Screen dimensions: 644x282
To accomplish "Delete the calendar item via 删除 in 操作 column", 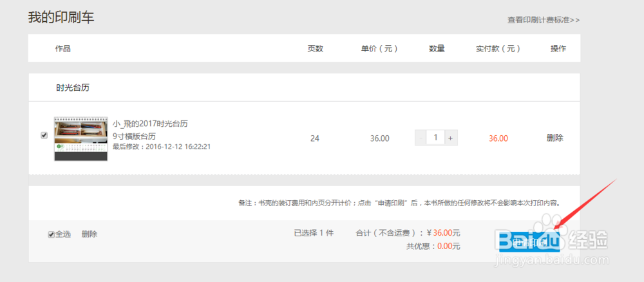I will (x=555, y=138).
